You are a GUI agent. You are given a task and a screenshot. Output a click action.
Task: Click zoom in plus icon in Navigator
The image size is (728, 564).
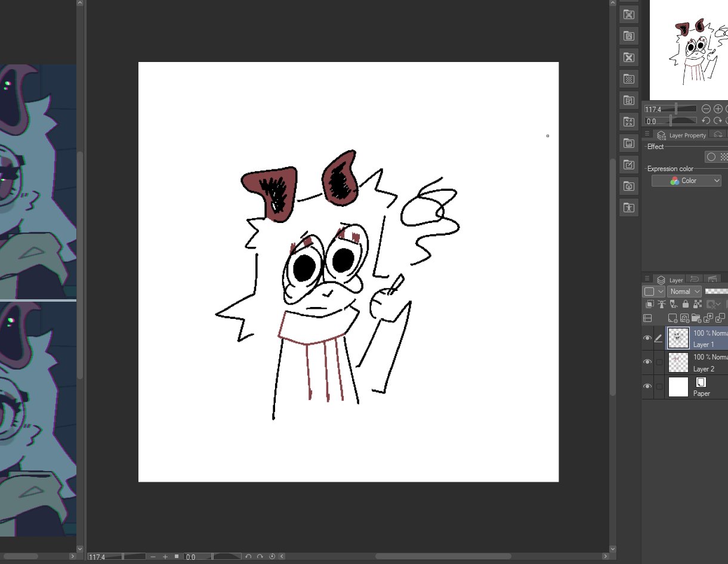point(718,109)
